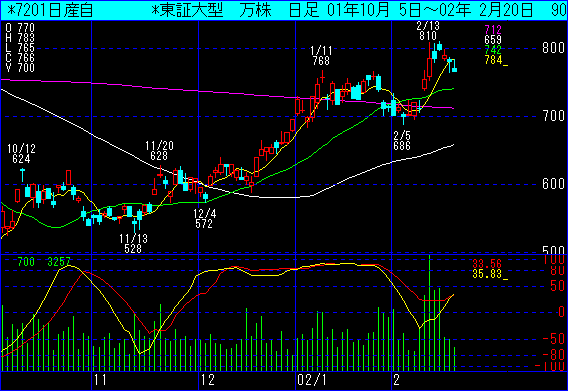Image resolution: width=568 pixels, height=391 pixels.
Task: Click the yellow 784 moving average value
Action: [495, 60]
